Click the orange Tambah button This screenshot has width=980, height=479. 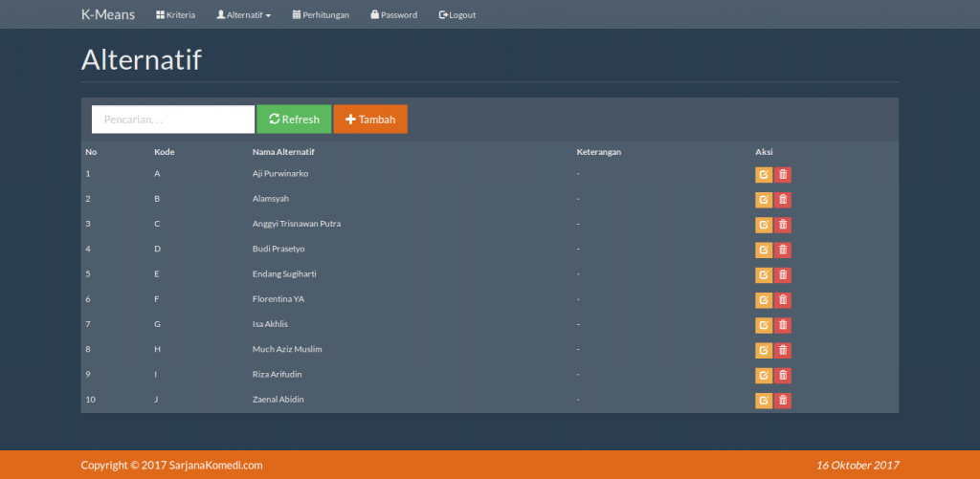click(x=370, y=120)
